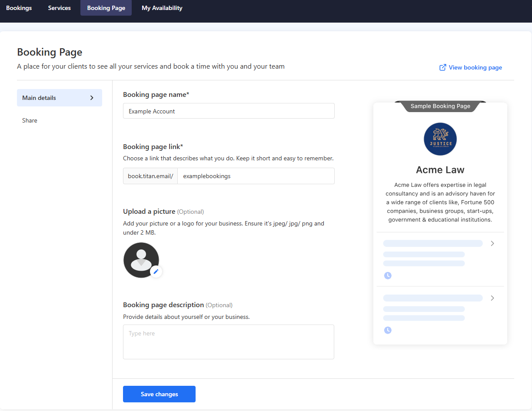
Task: Click the Acme Law heading in sample preview
Action: click(440, 170)
